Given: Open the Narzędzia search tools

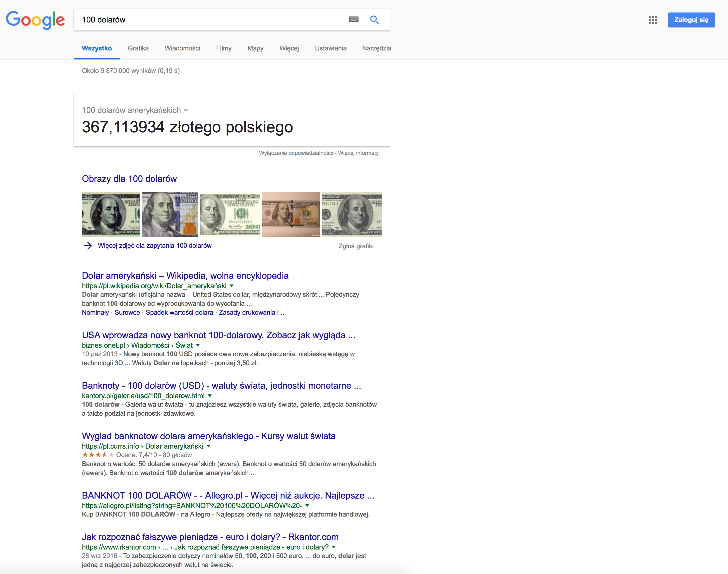Looking at the screenshot, I should click(377, 48).
